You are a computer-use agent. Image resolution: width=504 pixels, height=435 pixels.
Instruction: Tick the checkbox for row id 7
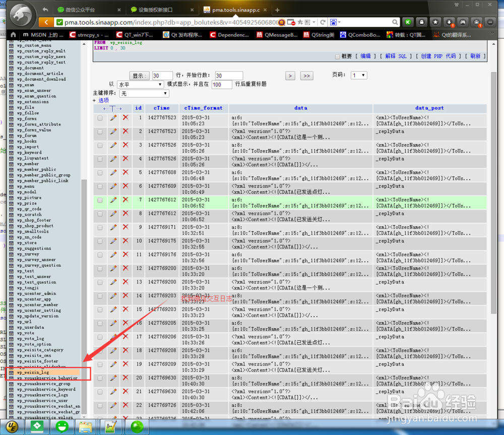[x=100, y=200]
